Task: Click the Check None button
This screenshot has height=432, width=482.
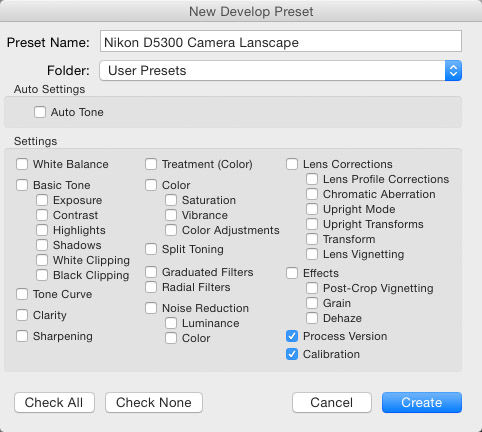Action: (154, 402)
